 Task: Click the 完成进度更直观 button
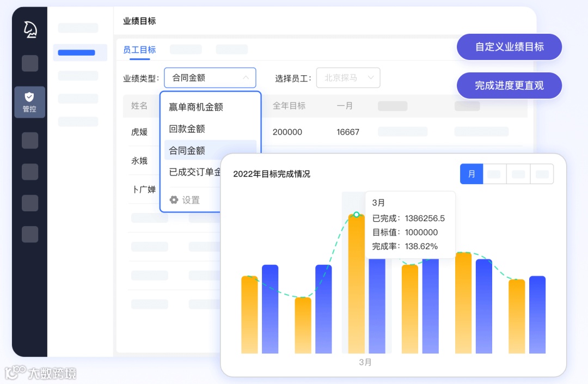509,86
